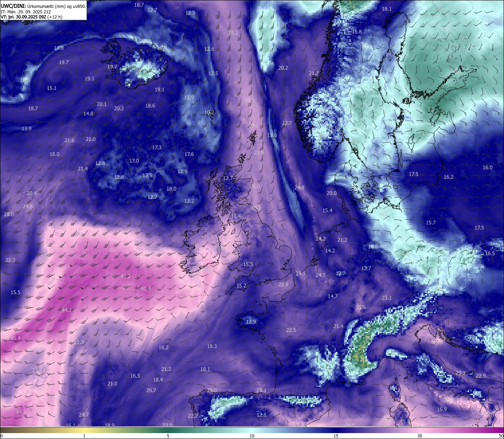Click the 24.7 value on the map
504x439 pixels.
[83, 415]
